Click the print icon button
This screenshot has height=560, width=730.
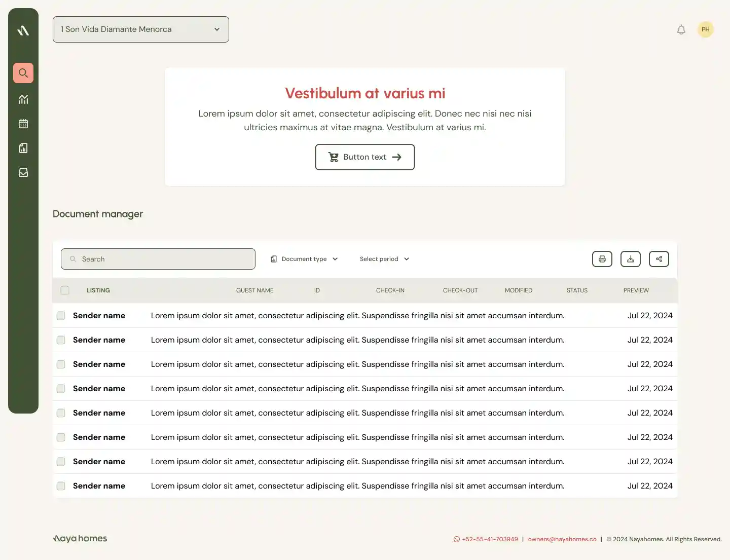pyautogui.click(x=602, y=259)
